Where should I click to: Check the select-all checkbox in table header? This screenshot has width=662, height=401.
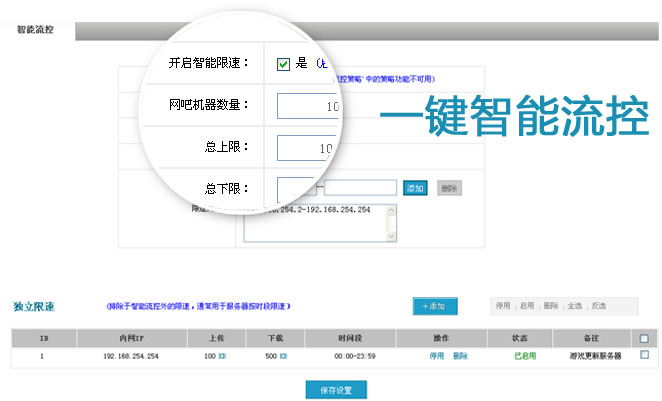pos(644,338)
